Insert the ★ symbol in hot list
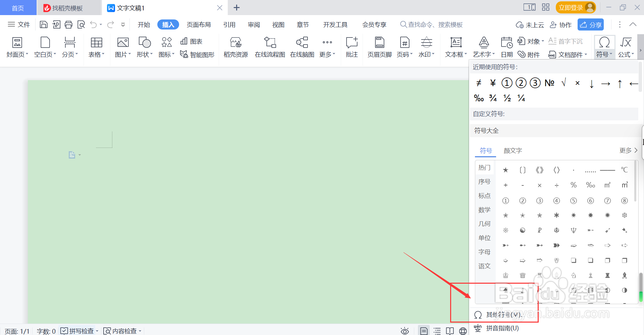Screen dimensions: 644x335 505,170
